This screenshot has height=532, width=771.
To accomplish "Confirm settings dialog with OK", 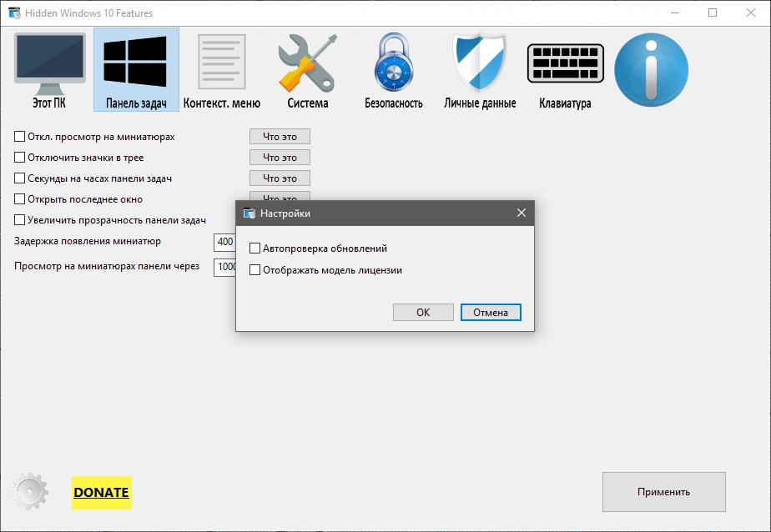I will [x=423, y=313].
